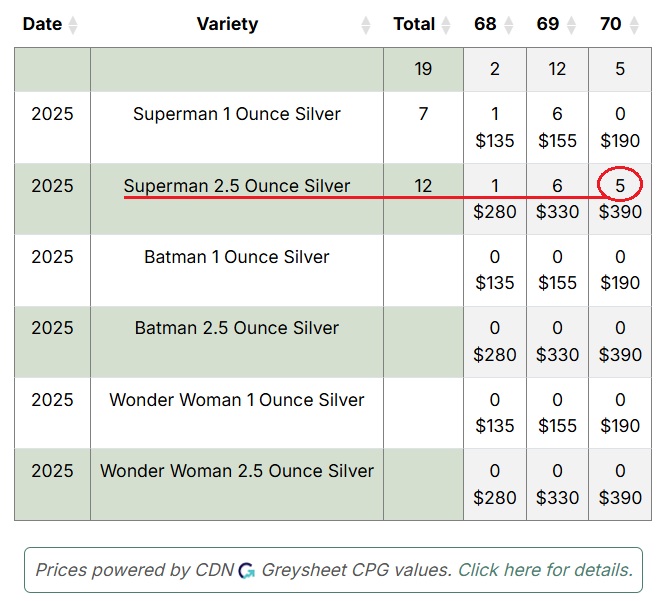Select the Superman 1 Ounce Silver variety
Screen dimensions: 668x601
pos(237,114)
